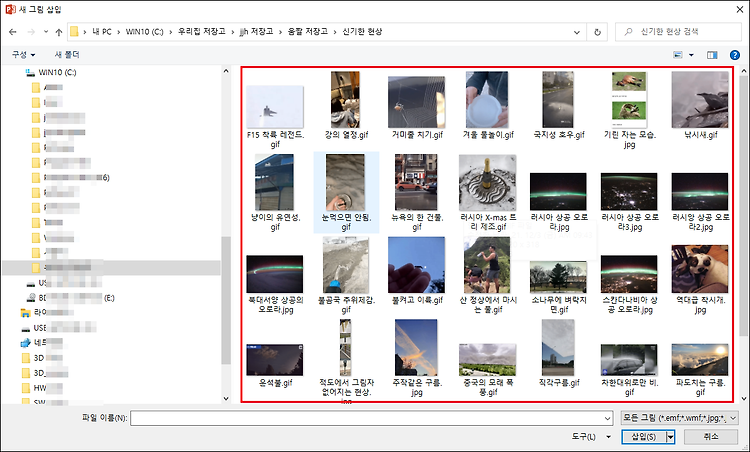
Task: Click WIN10 (C:) breadcrumb in address bar
Action: (x=144, y=32)
